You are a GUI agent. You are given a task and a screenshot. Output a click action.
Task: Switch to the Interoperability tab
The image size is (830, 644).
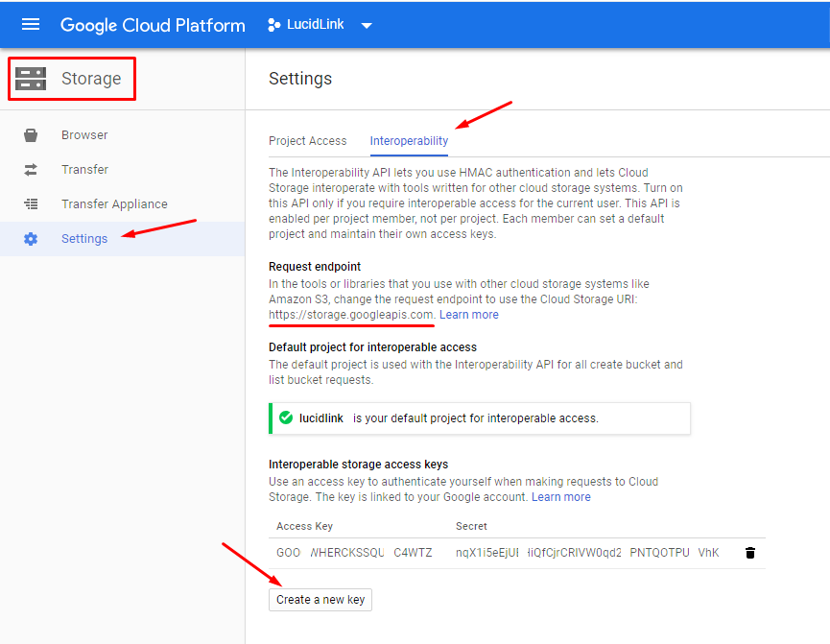[409, 141]
